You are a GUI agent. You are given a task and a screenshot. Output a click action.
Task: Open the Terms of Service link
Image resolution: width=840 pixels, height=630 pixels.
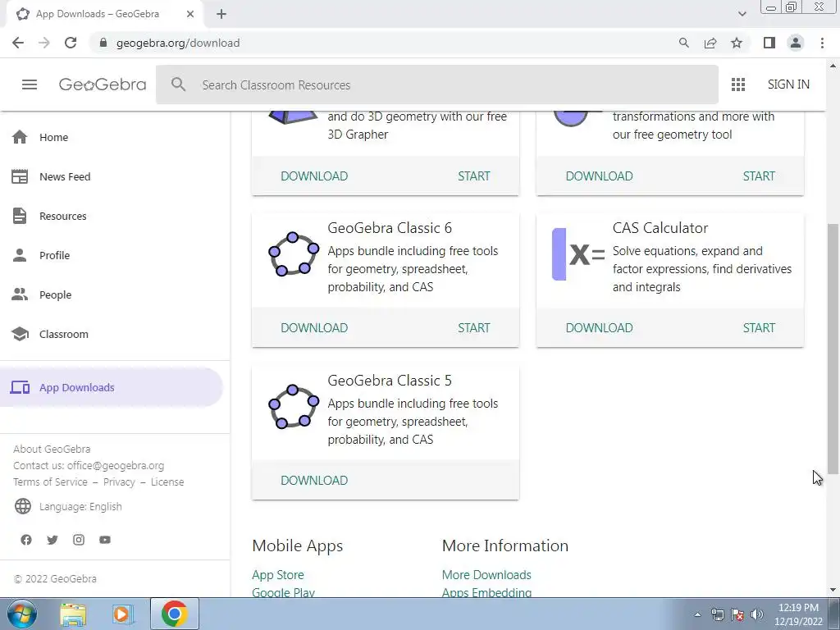pos(50,482)
